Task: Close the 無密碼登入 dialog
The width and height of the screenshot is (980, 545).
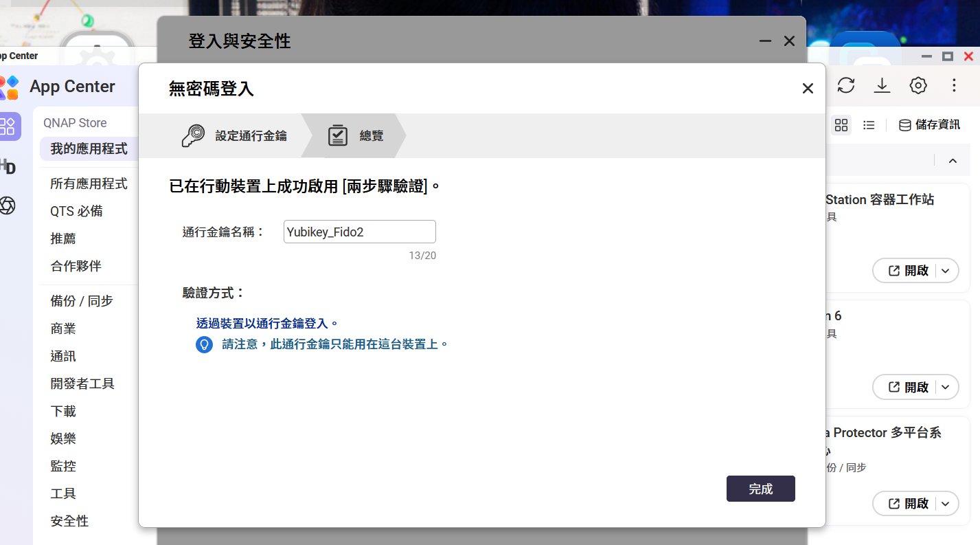Action: pos(808,88)
